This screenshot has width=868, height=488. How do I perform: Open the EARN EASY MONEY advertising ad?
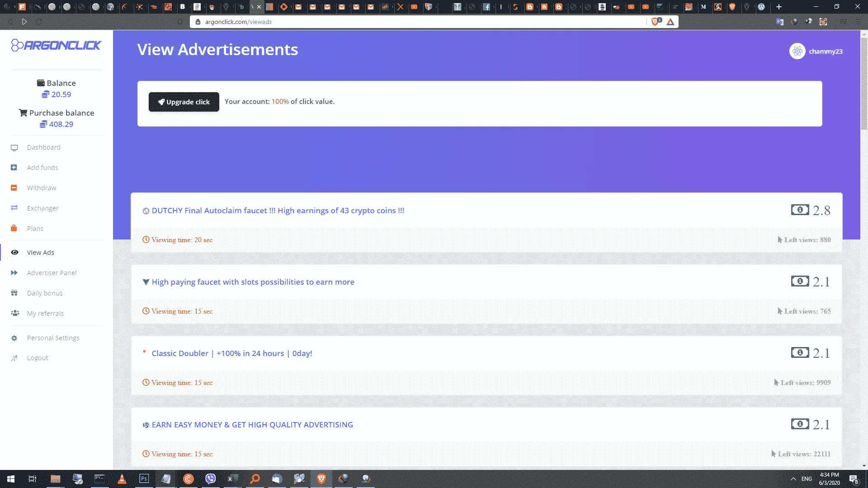(x=252, y=425)
